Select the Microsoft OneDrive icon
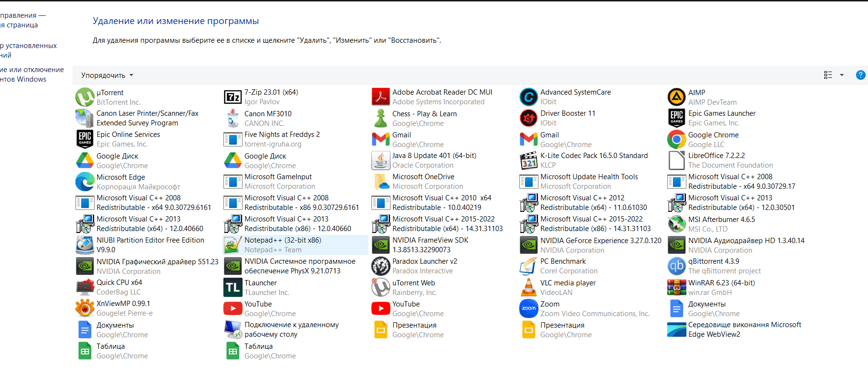The width and height of the screenshot is (868, 380). (381, 182)
